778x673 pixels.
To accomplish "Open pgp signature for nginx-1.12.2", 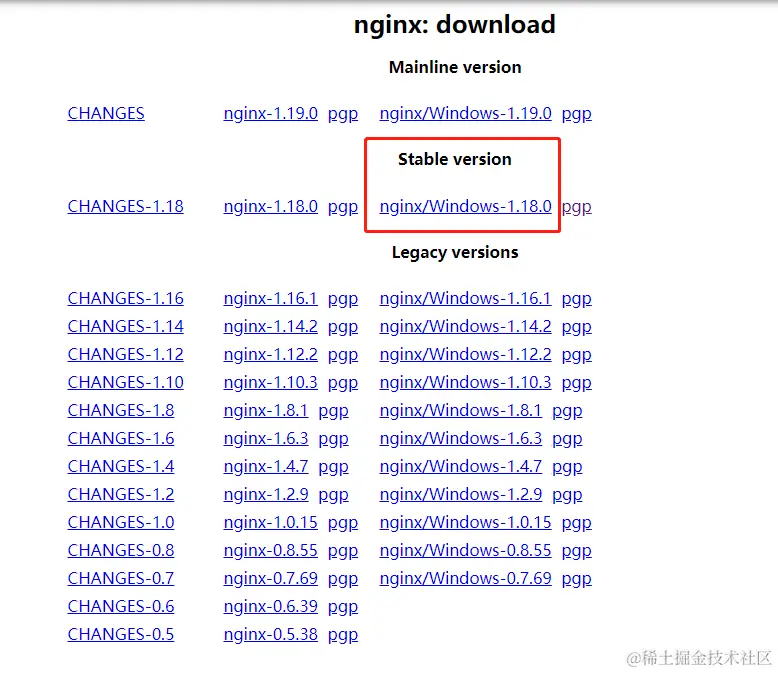I will point(343,356).
